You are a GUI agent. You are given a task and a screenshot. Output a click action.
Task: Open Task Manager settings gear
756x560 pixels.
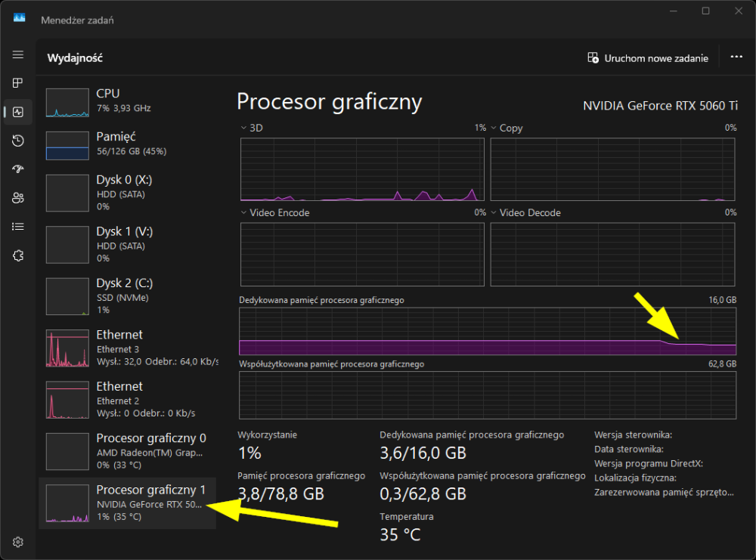click(x=18, y=542)
